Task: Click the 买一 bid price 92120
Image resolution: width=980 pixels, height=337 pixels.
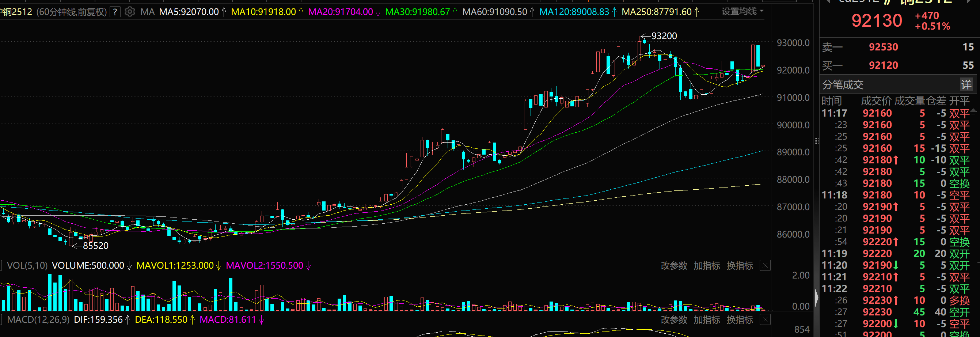Action: click(883, 65)
